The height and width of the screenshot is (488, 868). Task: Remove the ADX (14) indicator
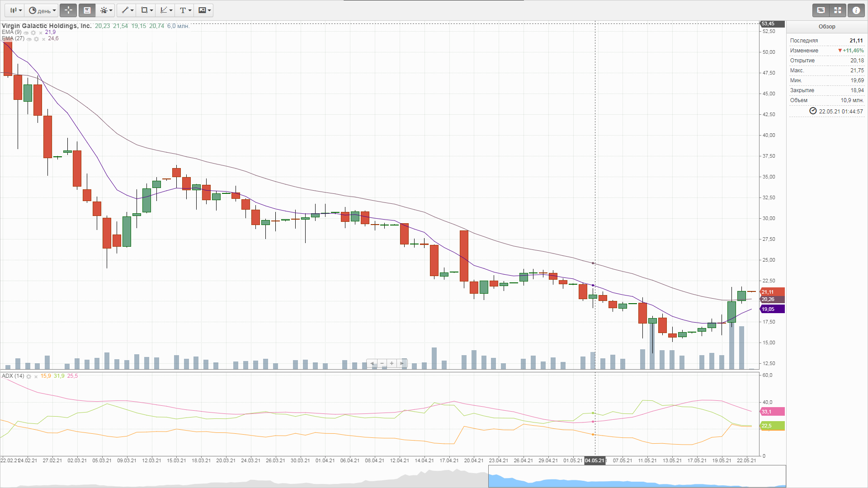pos(36,376)
